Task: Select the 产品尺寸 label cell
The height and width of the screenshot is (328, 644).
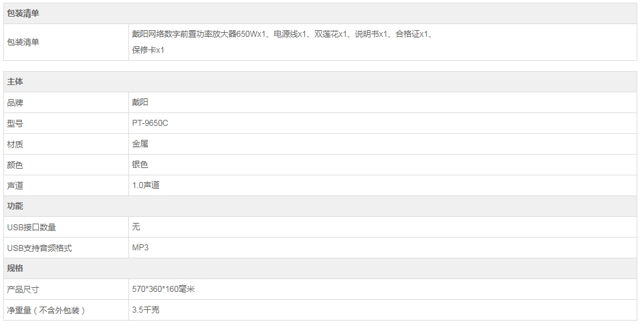Action: pyautogui.click(x=66, y=289)
